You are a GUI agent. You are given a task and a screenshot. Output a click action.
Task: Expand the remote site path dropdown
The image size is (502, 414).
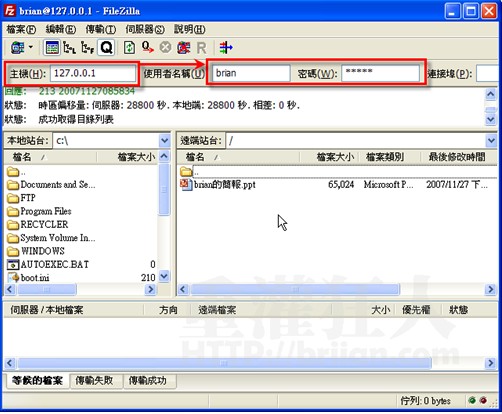(491, 141)
